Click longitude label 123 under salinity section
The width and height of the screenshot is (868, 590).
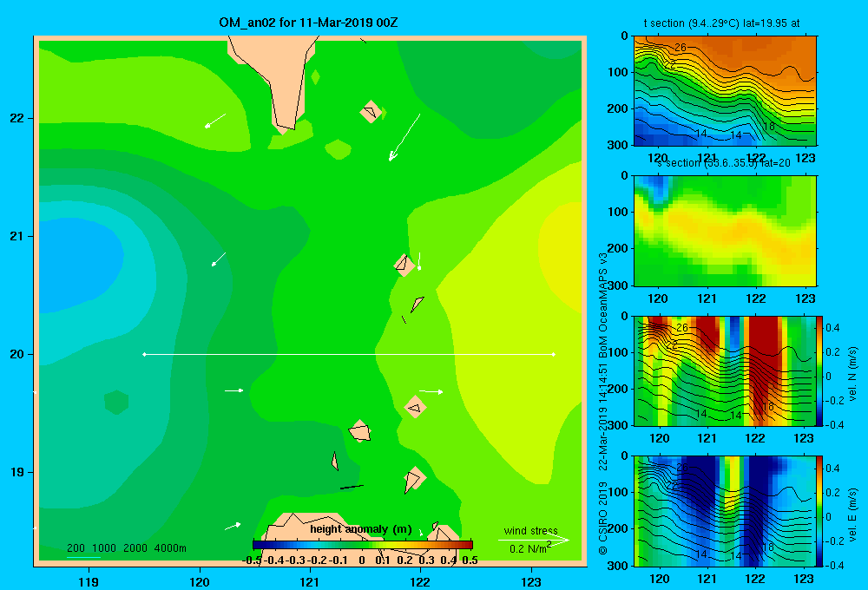click(x=805, y=298)
